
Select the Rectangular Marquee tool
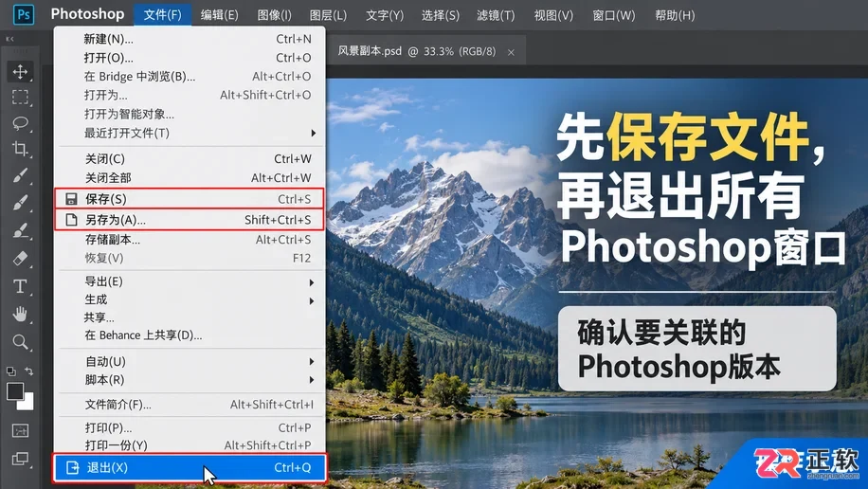pyautogui.click(x=20, y=98)
